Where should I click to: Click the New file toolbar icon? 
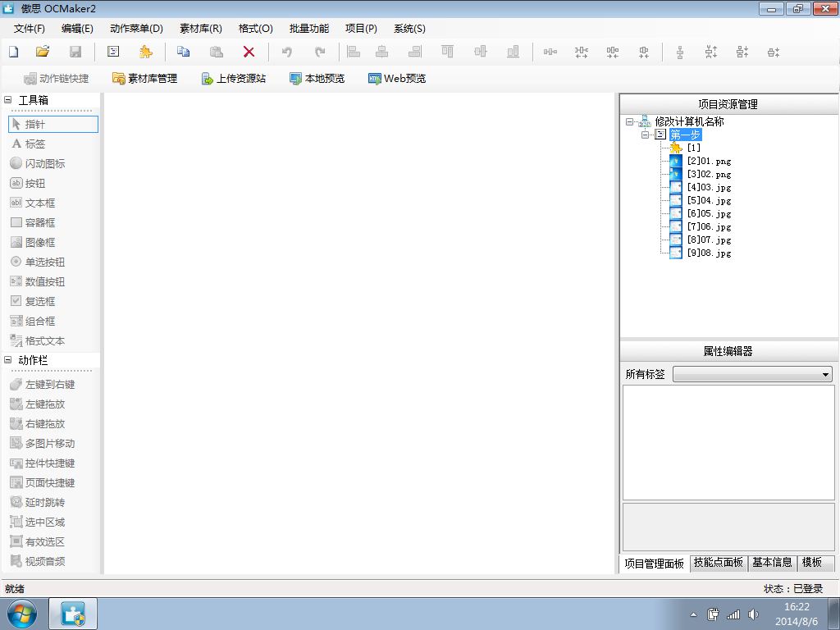tap(14, 52)
